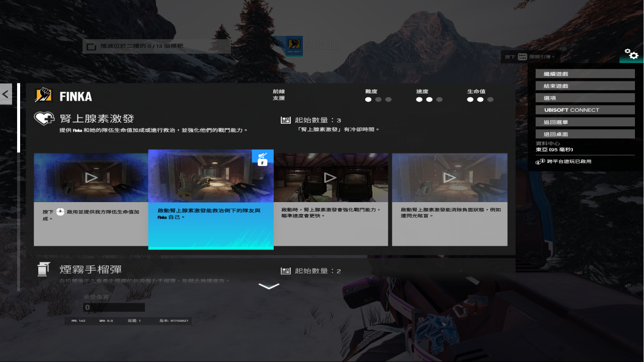
Task: Select 返回選單 to return to the menu
Action: (585, 122)
